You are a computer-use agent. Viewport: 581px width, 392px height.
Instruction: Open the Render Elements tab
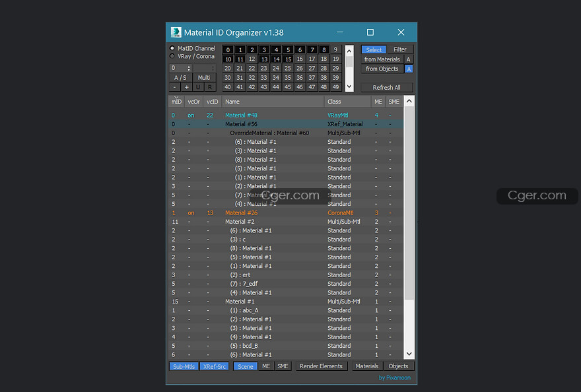click(322, 366)
